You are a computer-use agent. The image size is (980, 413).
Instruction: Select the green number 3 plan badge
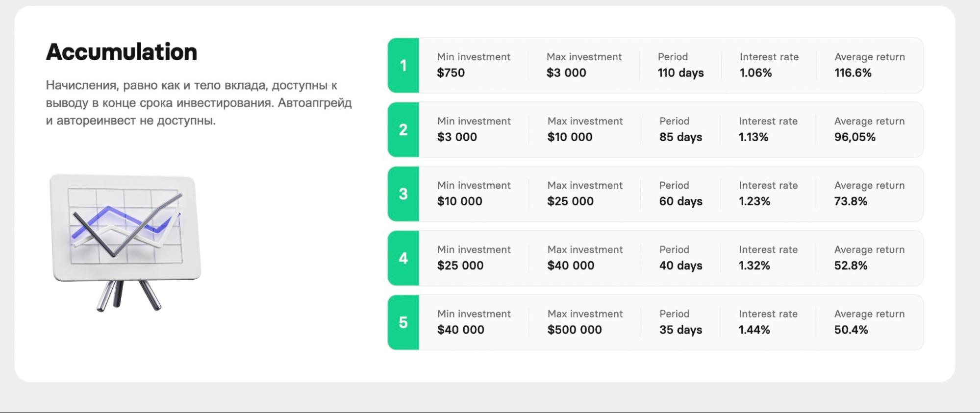403,194
